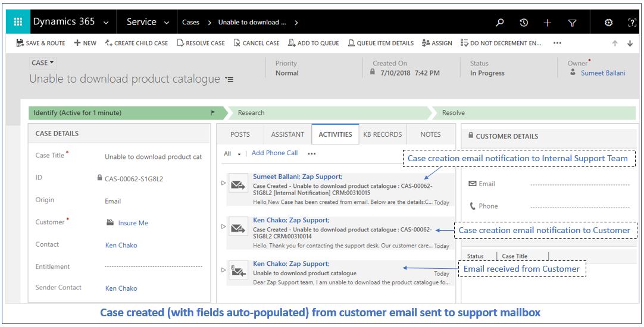Expand the received customer email activity
Screen dimensions: 644x327
[223, 270]
